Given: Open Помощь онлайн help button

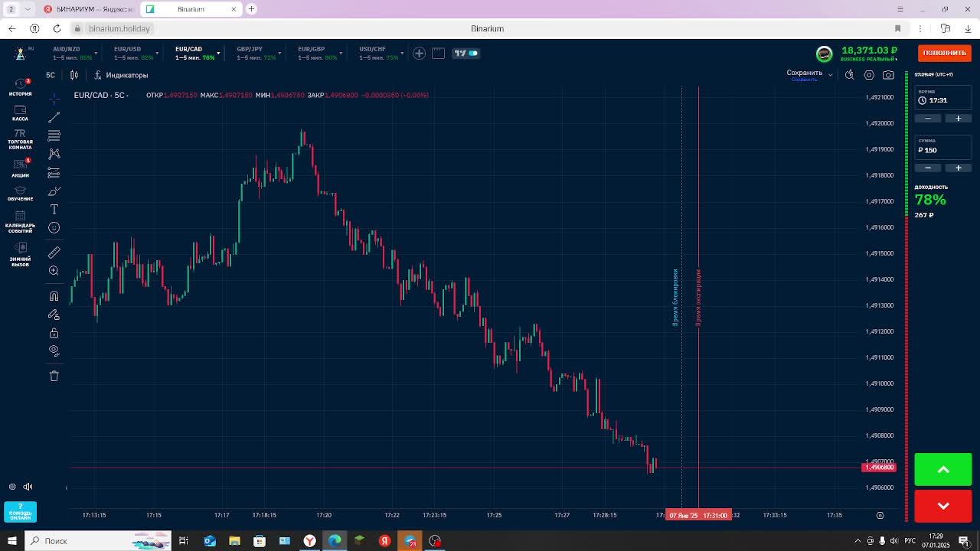Looking at the screenshot, I should 21,511.
